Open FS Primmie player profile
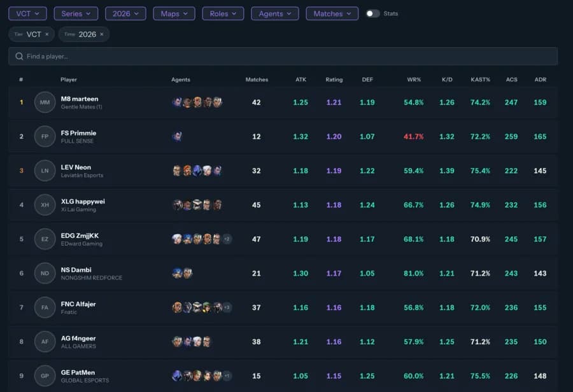 coord(78,133)
